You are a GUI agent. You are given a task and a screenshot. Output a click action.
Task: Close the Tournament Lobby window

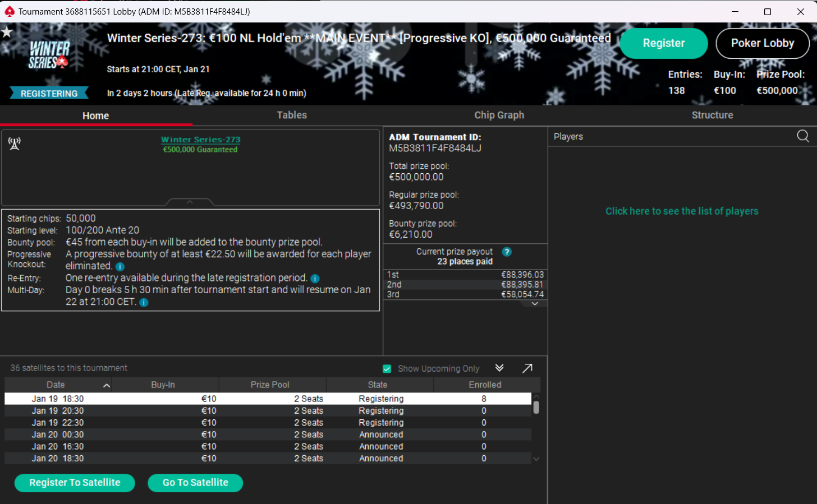click(801, 11)
